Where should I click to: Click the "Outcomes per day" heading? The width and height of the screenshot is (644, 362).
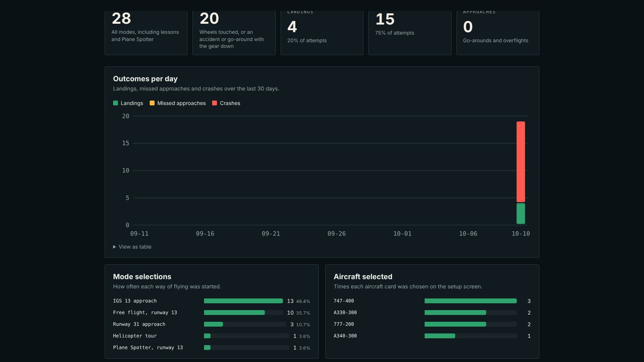click(145, 79)
